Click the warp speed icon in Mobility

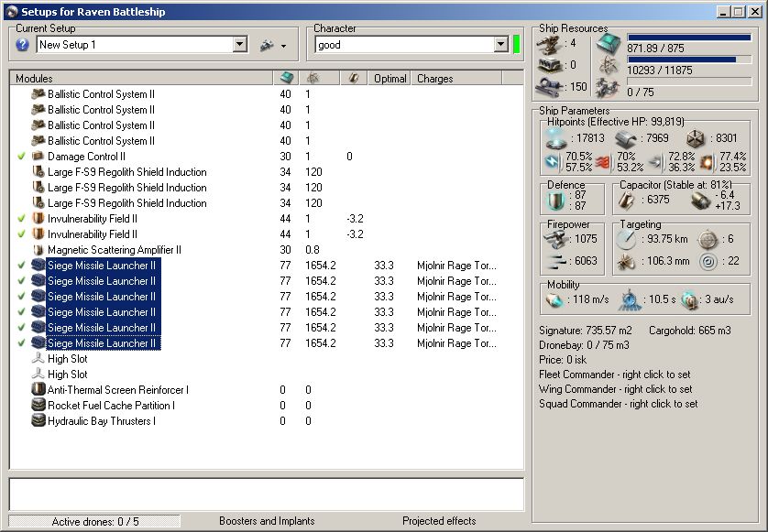689,299
